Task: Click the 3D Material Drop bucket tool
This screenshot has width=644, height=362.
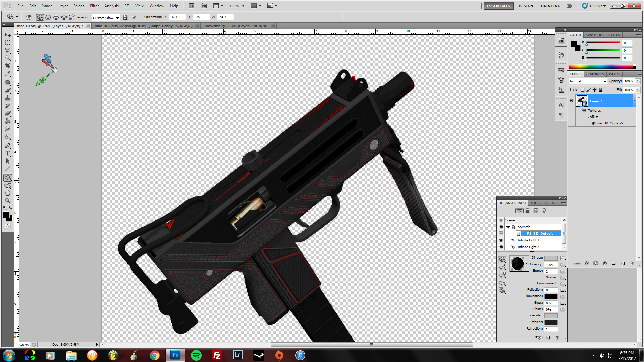Action: point(502,290)
